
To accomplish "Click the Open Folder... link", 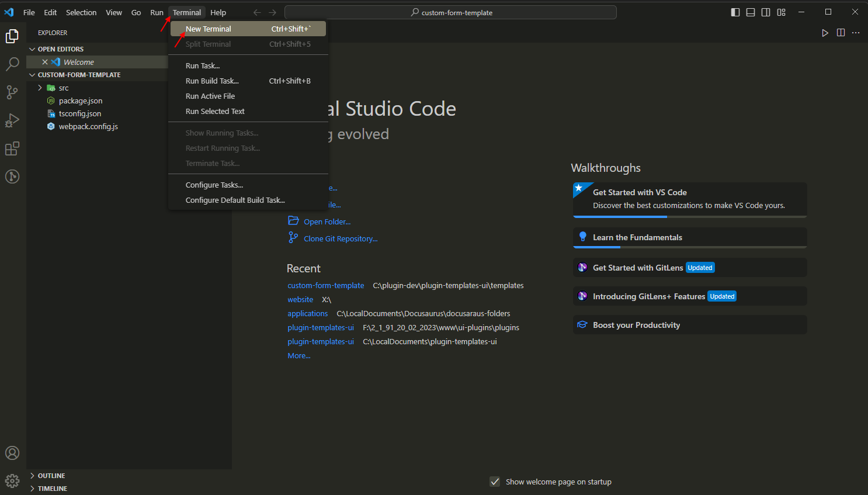I will pos(327,221).
